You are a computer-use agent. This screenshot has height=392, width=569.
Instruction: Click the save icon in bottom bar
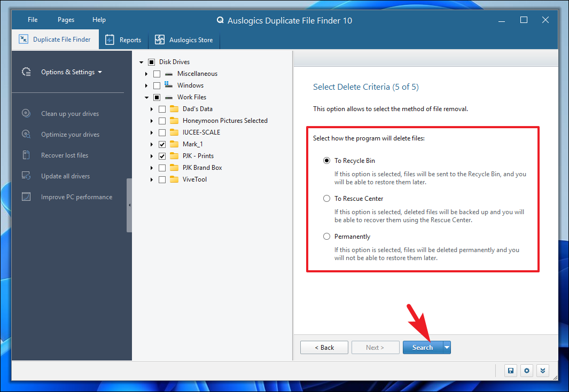click(x=511, y=371)
